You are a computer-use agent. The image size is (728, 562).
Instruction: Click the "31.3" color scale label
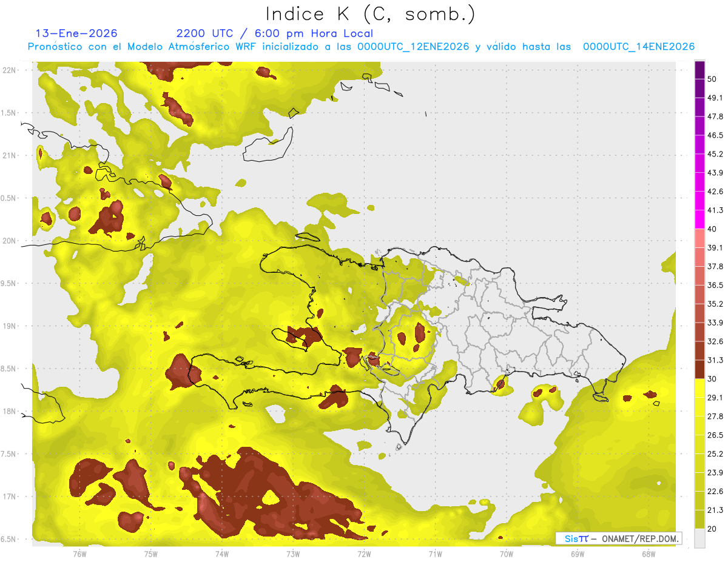pos(715,360)
